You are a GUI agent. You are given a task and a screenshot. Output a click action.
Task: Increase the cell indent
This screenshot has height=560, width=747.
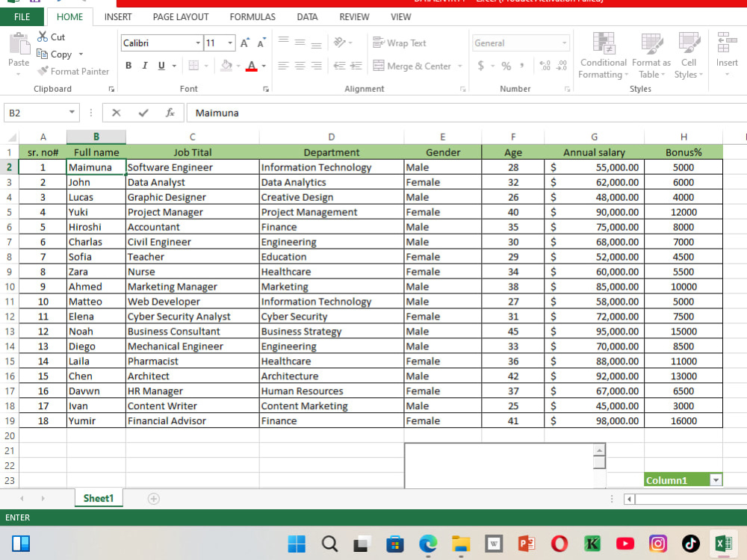356,65
